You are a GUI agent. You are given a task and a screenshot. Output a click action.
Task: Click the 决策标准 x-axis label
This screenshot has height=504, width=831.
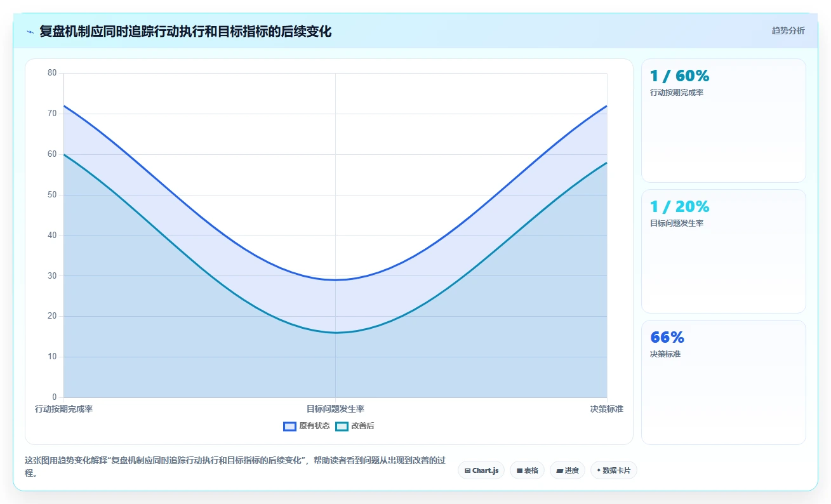pos(606,409)
